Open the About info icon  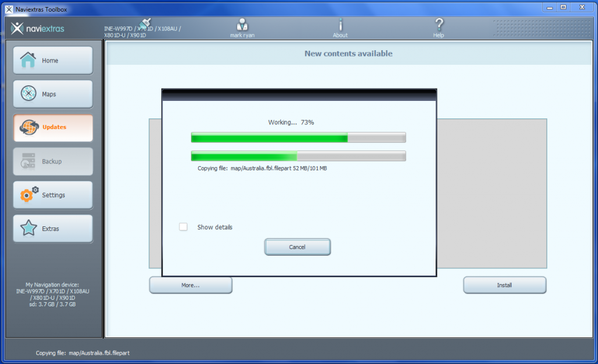pyautogui.click(x=340, y=27)
